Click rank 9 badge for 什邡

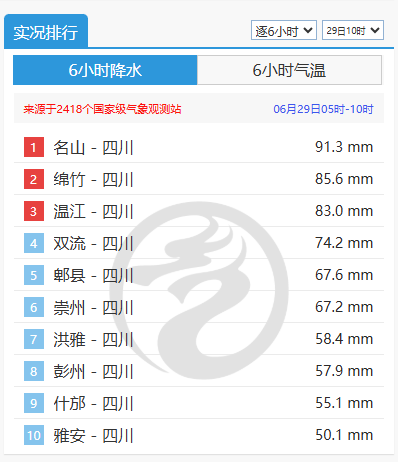tap(34, 403)
